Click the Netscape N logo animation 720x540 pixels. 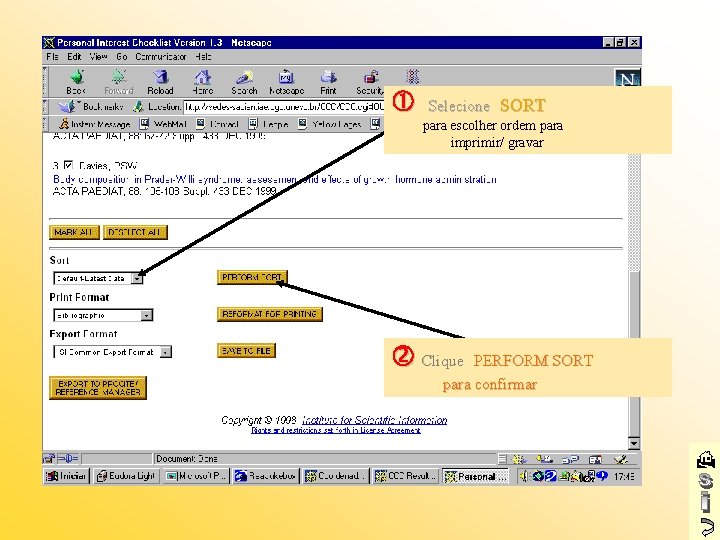pyautogui.click(x=627, y=79)
